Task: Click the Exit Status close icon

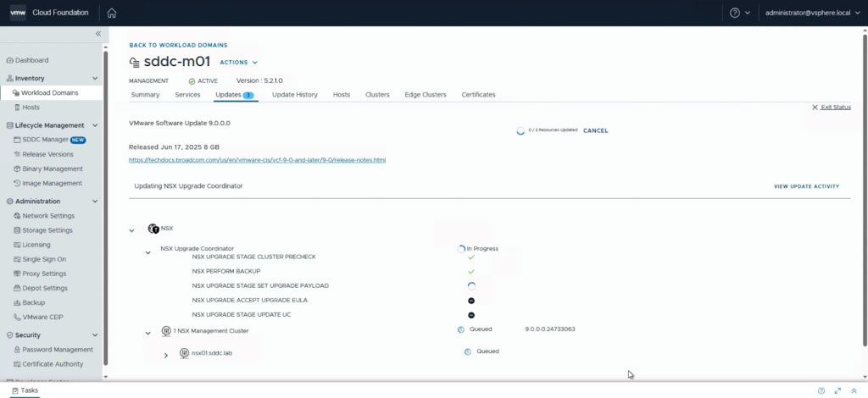Action: pos(815,108)
